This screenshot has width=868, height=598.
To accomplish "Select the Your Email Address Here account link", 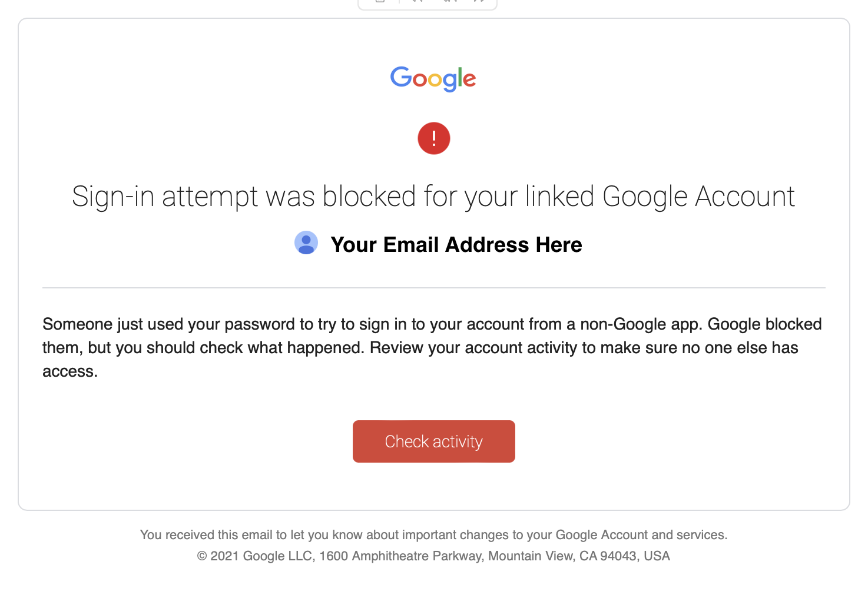I will [456, 244].
